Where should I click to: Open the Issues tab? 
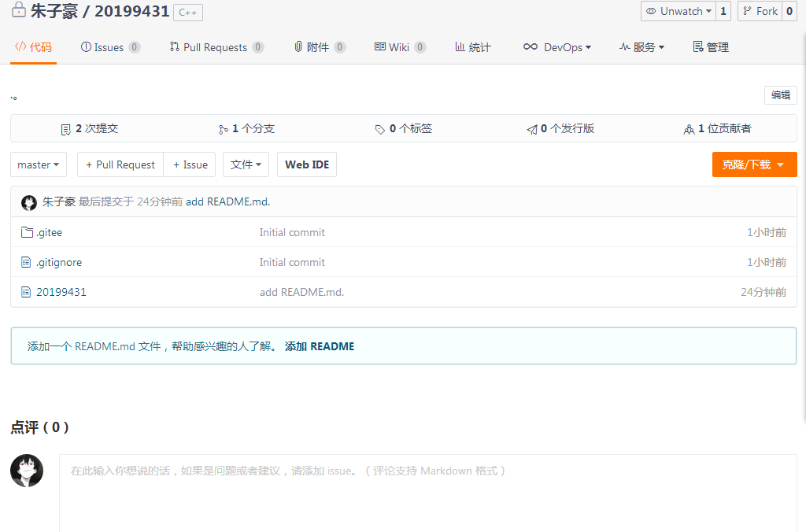click(110, 47)
